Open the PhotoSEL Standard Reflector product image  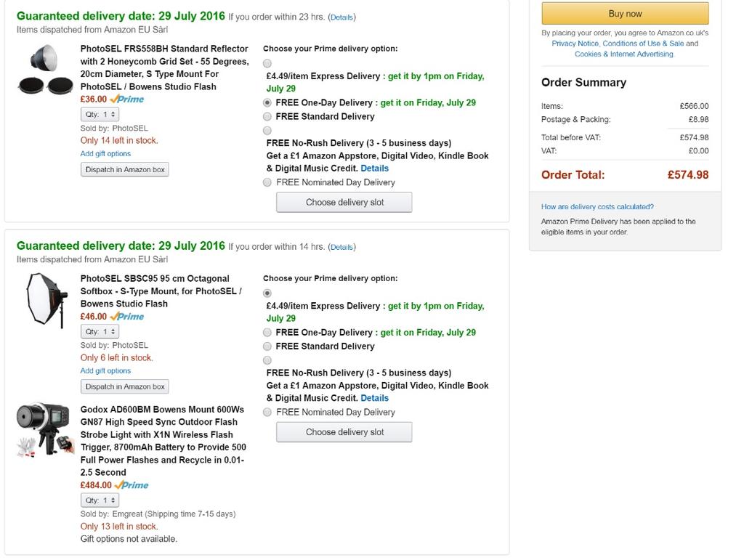pyautogui.click(x=45, y=70)
